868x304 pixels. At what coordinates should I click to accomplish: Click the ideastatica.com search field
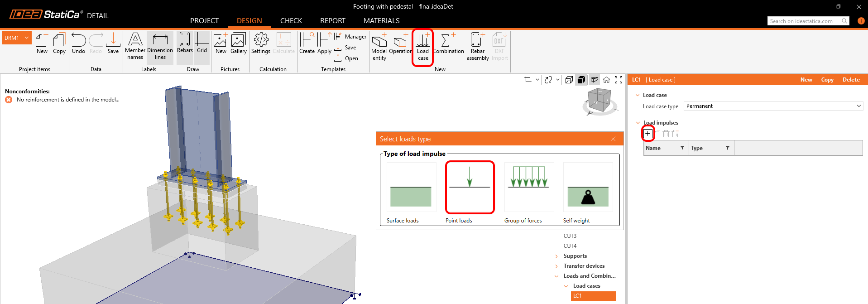[804, 21]
